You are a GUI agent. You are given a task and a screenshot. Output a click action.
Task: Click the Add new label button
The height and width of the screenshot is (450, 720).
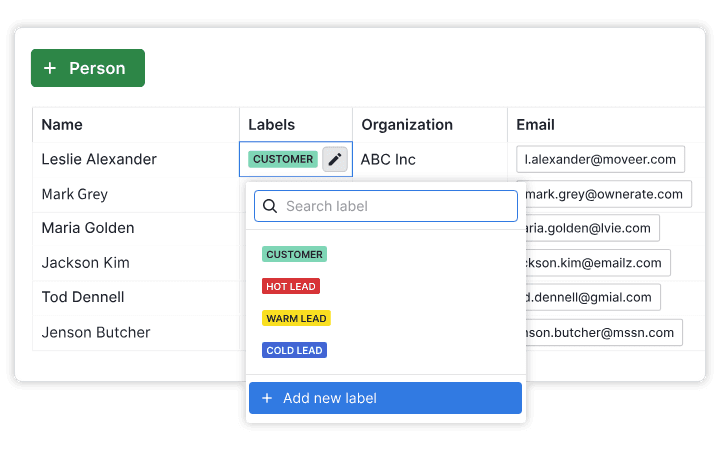pyautogui.click(x=385, y=398)
